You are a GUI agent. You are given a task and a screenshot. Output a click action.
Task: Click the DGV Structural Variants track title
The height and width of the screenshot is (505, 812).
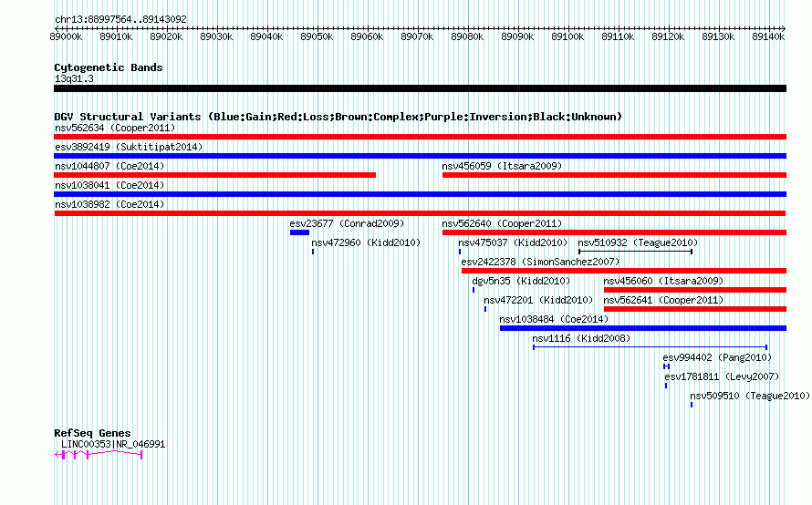(x=338, y=117)
